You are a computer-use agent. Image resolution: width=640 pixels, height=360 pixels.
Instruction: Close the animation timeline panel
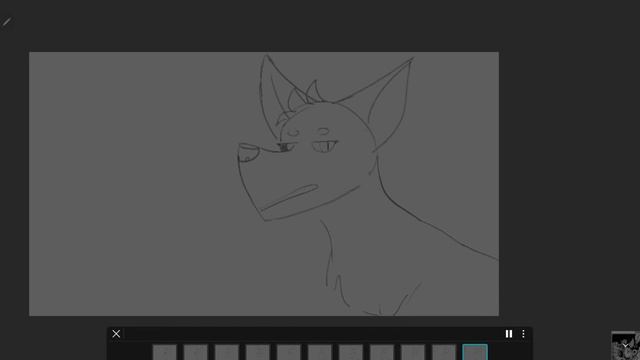click(x=116, y=334)
